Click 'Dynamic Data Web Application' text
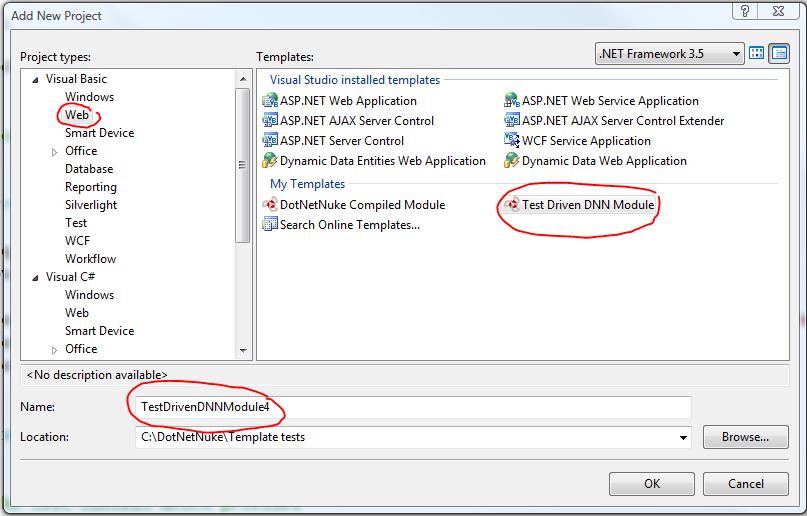This screenshot has height=516, width=807. [604, 161]
